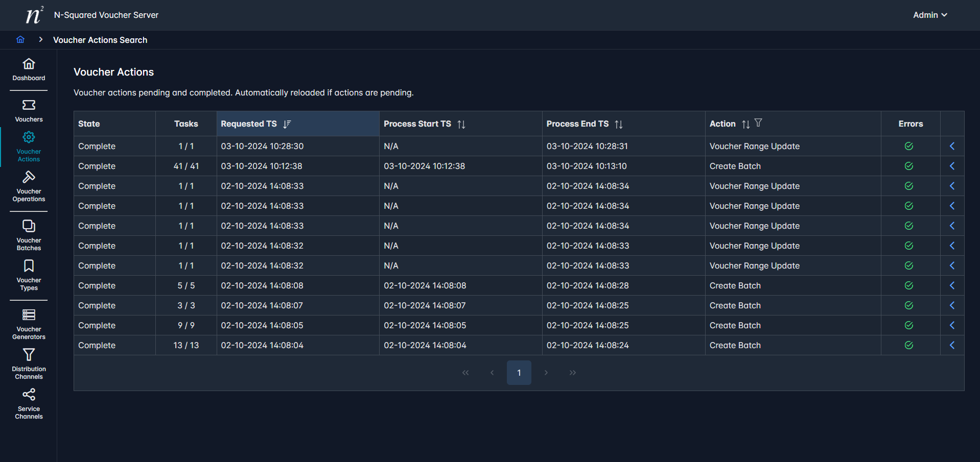
Task: Click Voucher Actions Search breadcrumb
Action: [100, 40]
